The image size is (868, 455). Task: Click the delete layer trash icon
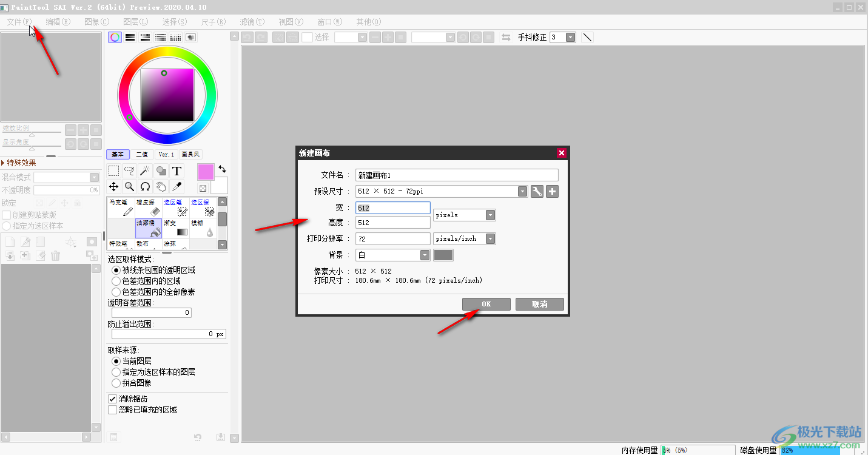pos(56,256)
